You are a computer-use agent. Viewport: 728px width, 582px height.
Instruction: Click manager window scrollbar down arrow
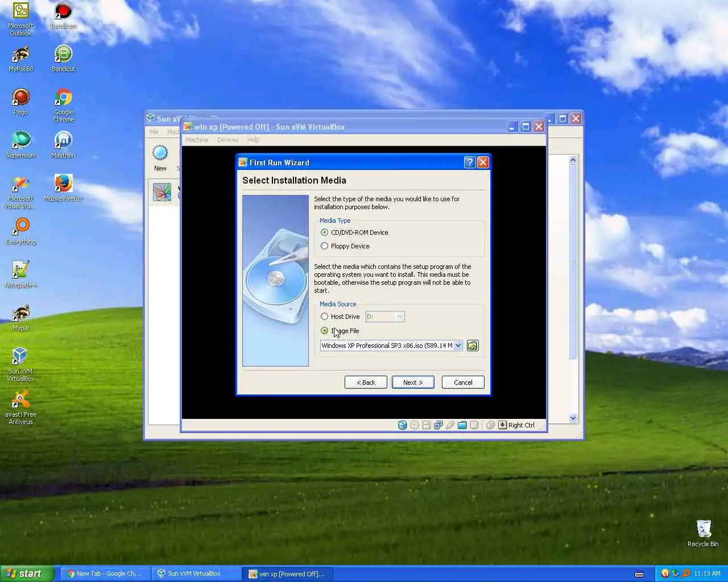pyautogui.click(x=573, y=418)
